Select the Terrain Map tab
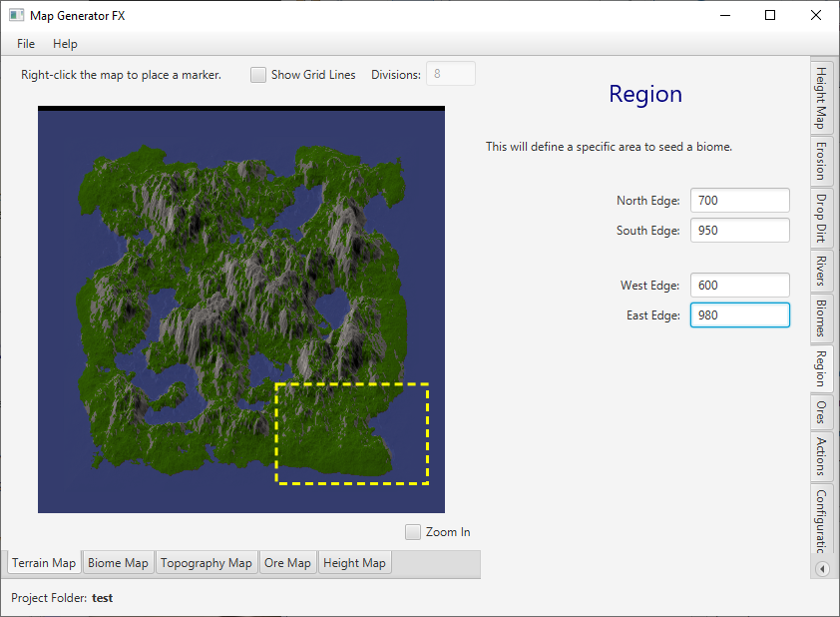 [44, 563]
